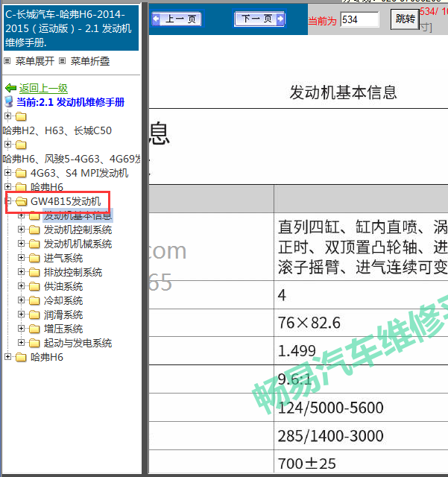The height and width of the screenshot is (477, 448).
Task: Click open folder icon of GW4B15发动机
Action: tap(22, 201)
